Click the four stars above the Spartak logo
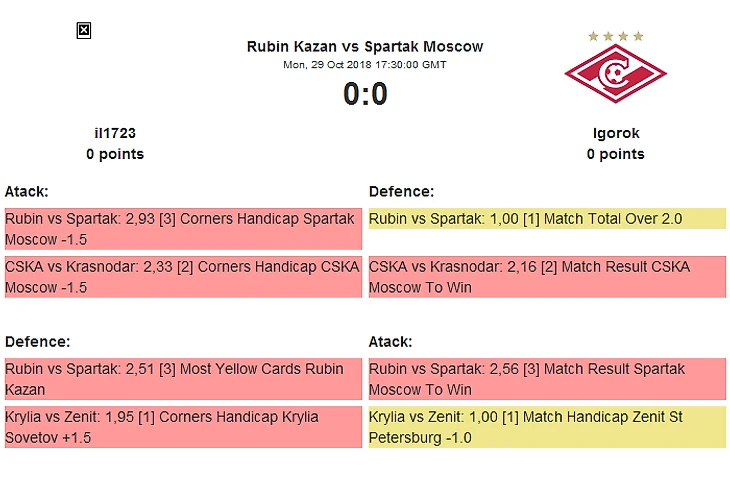Image resolution: width=730 pixels, height=480 pixels. [x=615, y=36]
